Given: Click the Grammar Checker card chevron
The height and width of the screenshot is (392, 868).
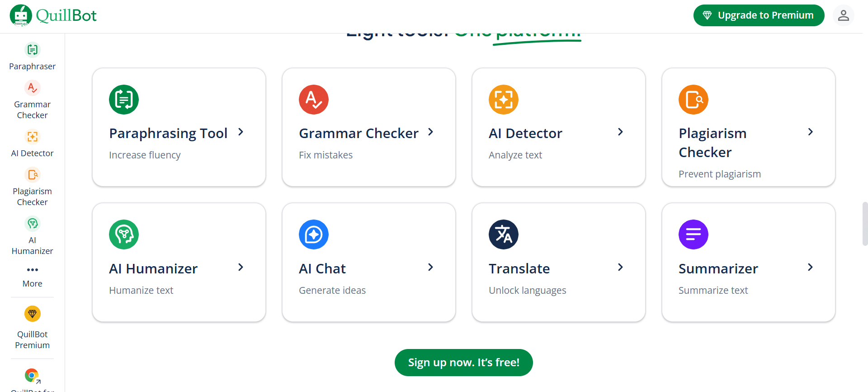Looking at the screenshot, I should [x=431, y=132].
